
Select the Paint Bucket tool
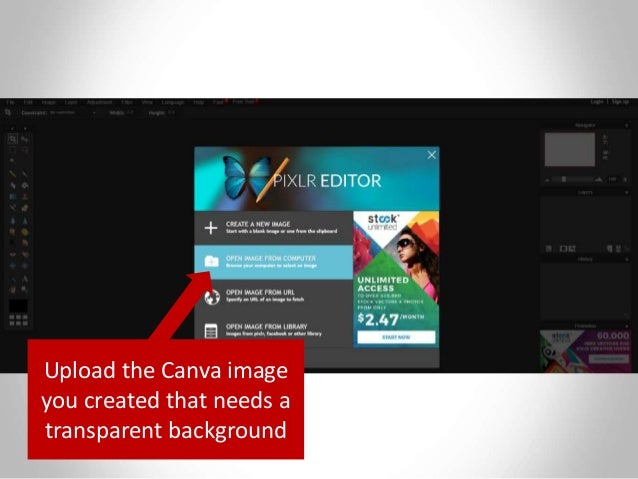point(24,185)
